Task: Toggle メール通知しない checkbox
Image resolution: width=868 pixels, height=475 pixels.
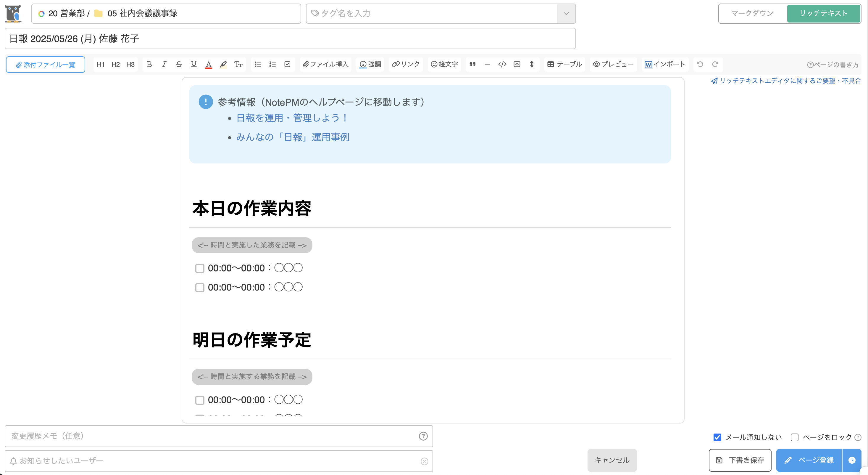Action: [x=717, y=438]
